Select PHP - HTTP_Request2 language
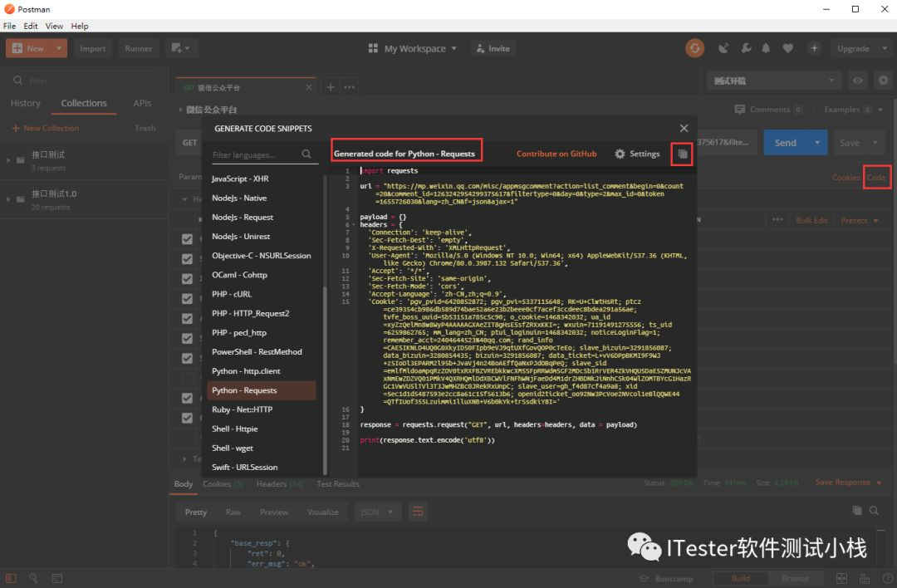Image resolution: width=897 pixels, height=588 pixels. tap(251, 313)
